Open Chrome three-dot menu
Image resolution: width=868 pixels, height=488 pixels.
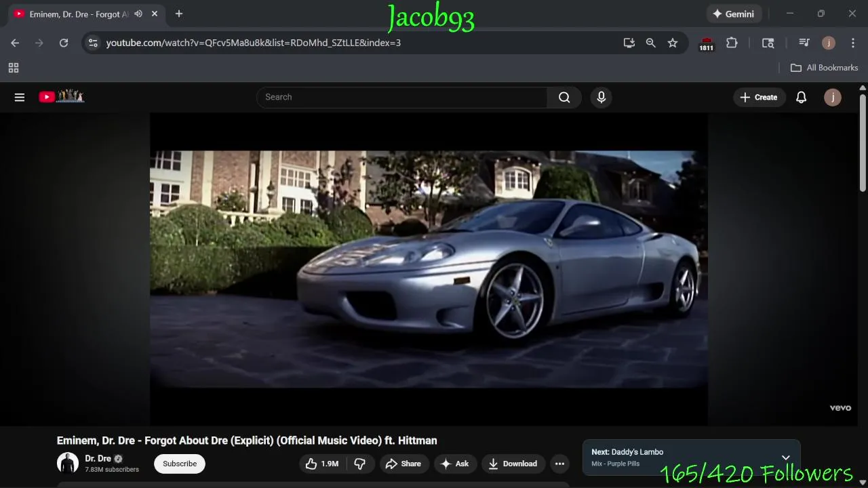point(853,43)
